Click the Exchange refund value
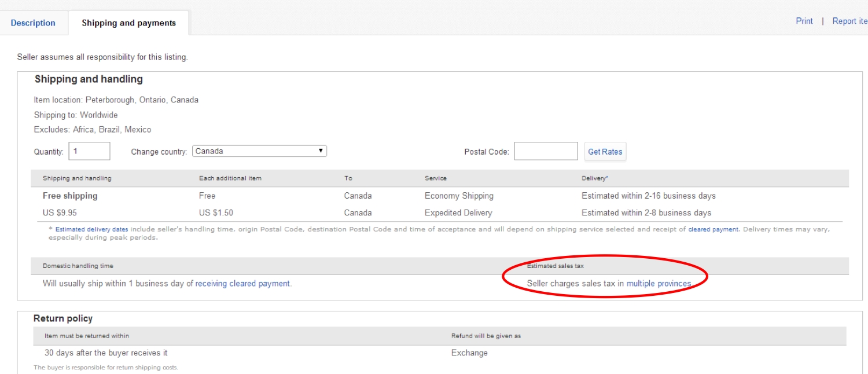Screen dimensions: 868x374 [469, 353]
